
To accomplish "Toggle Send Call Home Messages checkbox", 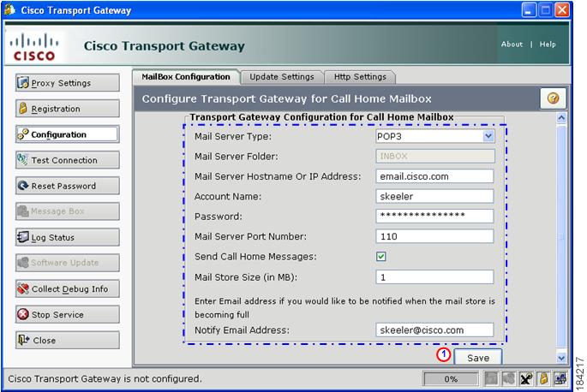I will point(381,257).
